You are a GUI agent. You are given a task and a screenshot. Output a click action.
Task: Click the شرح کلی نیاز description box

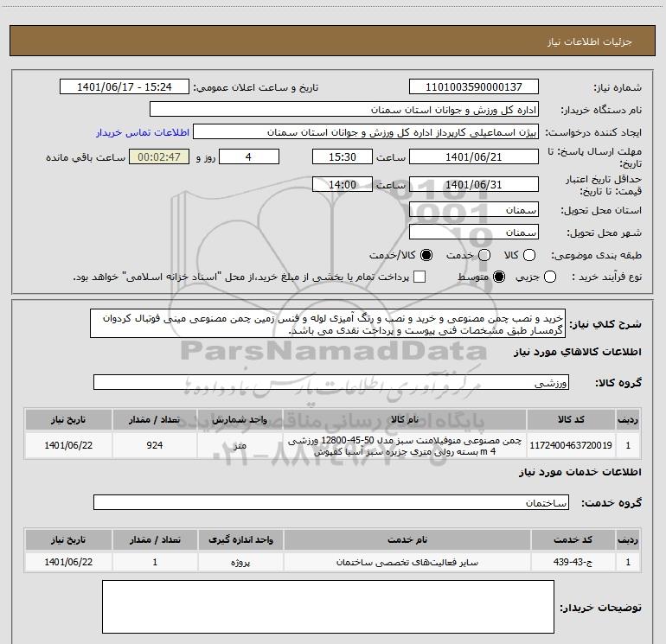[328, 323]
